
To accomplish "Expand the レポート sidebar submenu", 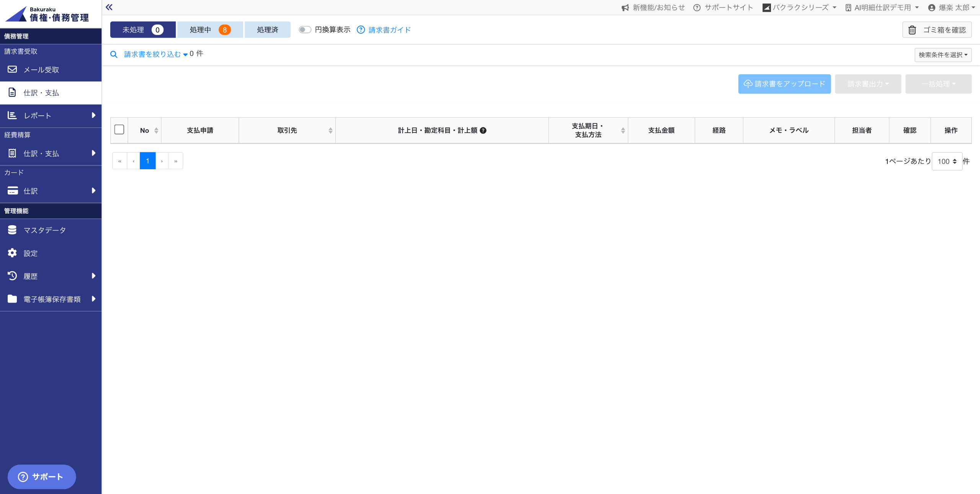I will [x=93, y=115].
